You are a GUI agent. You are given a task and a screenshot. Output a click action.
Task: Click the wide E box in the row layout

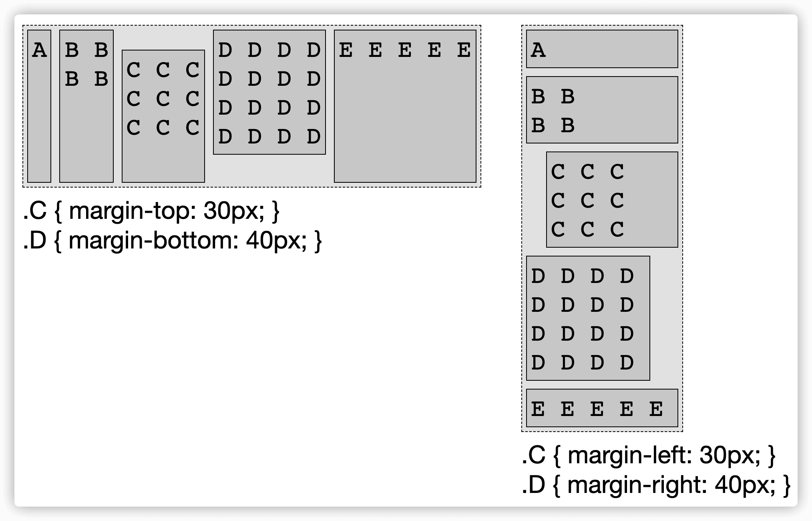click(x=405, y=106)
